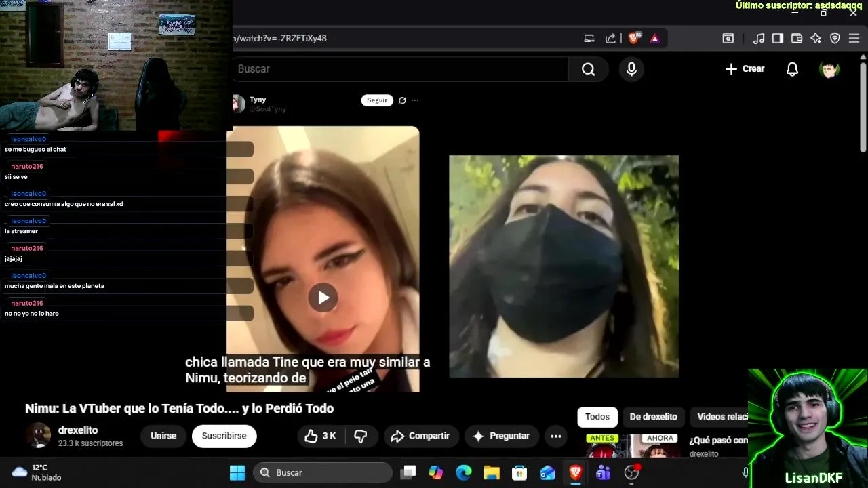The image size is (868, 488).
Task: Open the Brave hamburger menu
Action: [854, 39]
